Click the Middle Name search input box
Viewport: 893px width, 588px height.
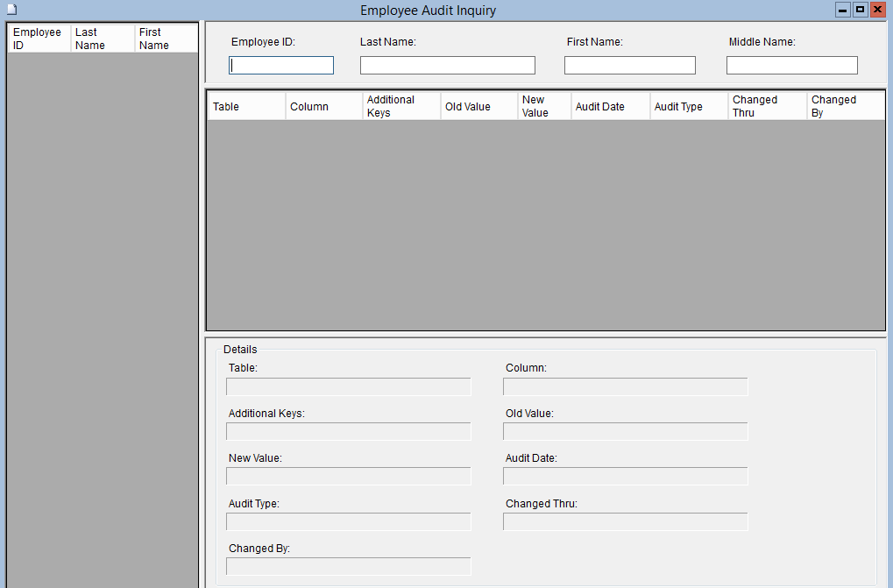pos(791,66)
